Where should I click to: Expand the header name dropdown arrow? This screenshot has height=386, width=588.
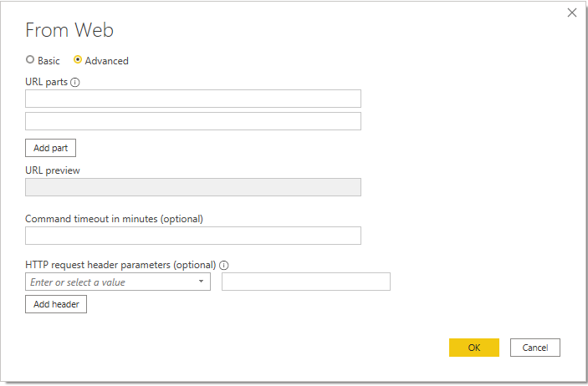(202, 282)
